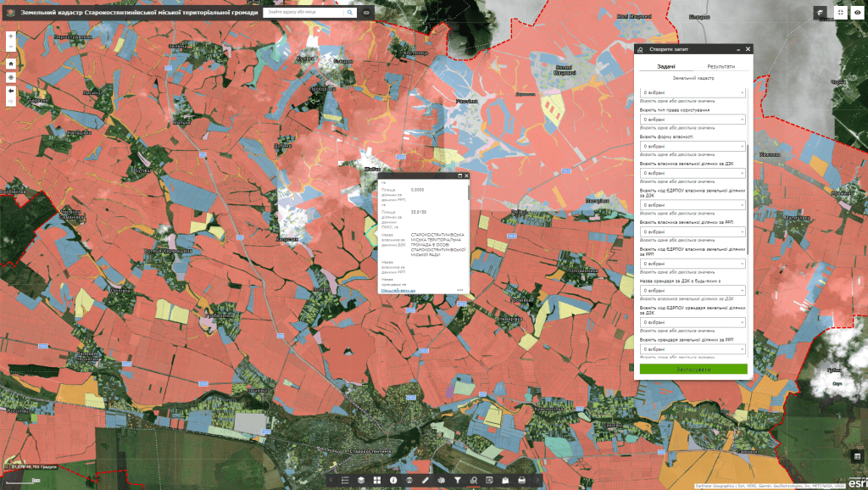Open the Draw palette widget
Screen dimensions: 868x490
[x=441, y=480]
